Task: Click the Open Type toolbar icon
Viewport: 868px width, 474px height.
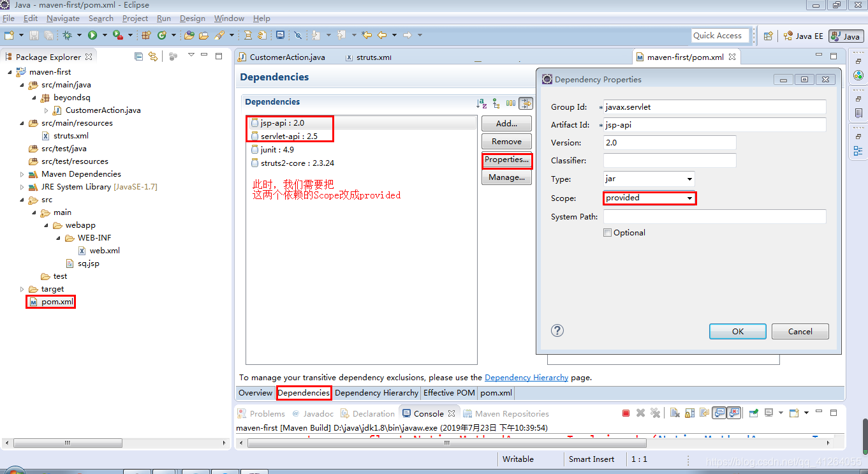Action: (x=189, y=35)
